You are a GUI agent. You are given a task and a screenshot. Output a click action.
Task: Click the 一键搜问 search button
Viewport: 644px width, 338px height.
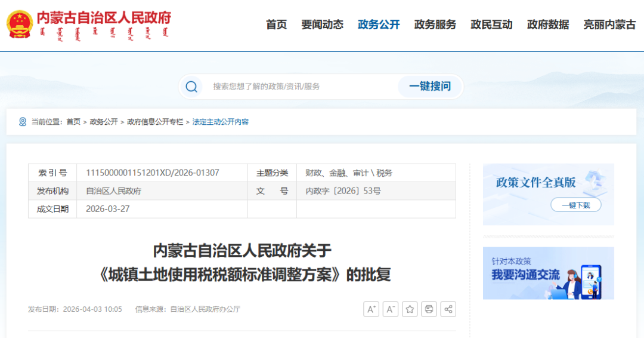point(430,87)
